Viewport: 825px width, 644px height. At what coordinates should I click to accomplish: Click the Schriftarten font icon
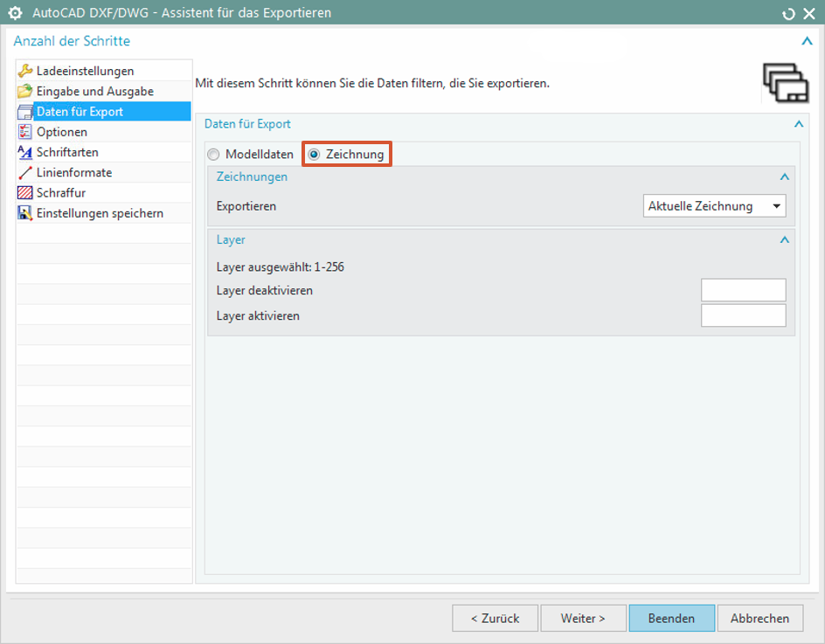point(25,152)
